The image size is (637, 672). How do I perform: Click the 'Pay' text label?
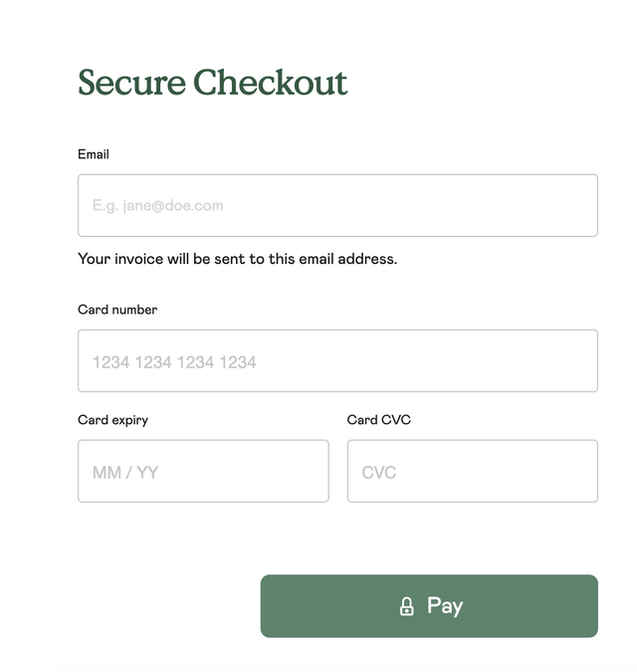445,606
